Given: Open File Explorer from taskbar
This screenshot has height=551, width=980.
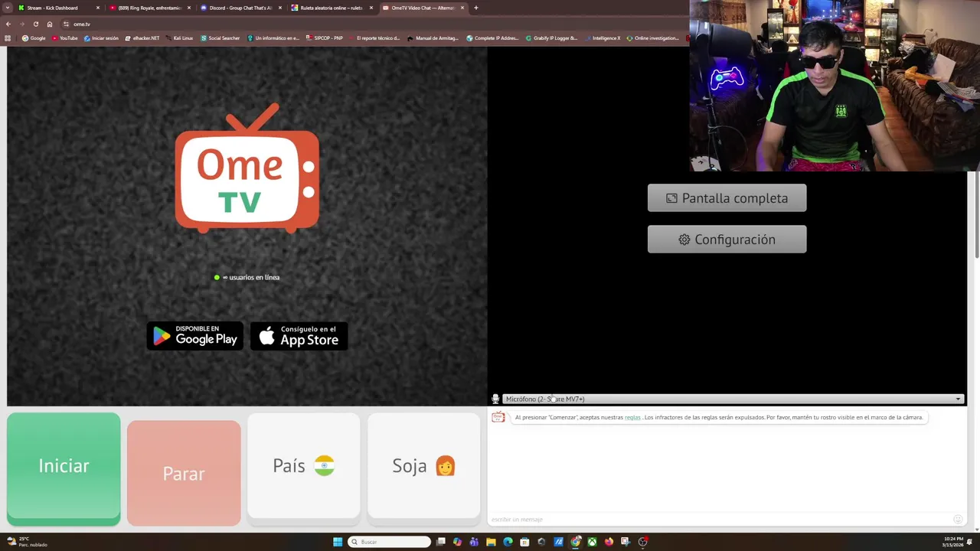Looking at the screenshot, I should pos(491,542).
